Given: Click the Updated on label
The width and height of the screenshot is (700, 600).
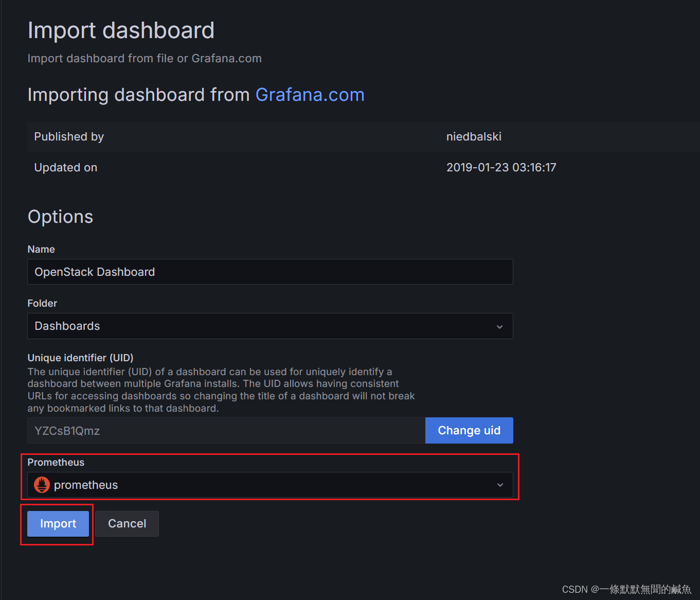Looking at the screenshot, I should click(66, 168).
